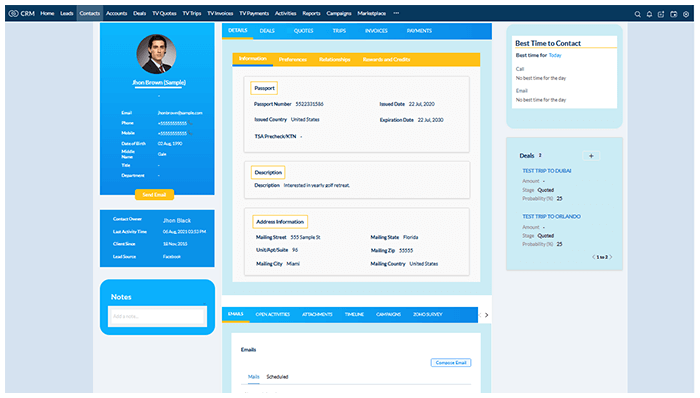Screen dimensions: 700x398
Task: Click the quick create icon beside bell
Action: coord(661,14)
